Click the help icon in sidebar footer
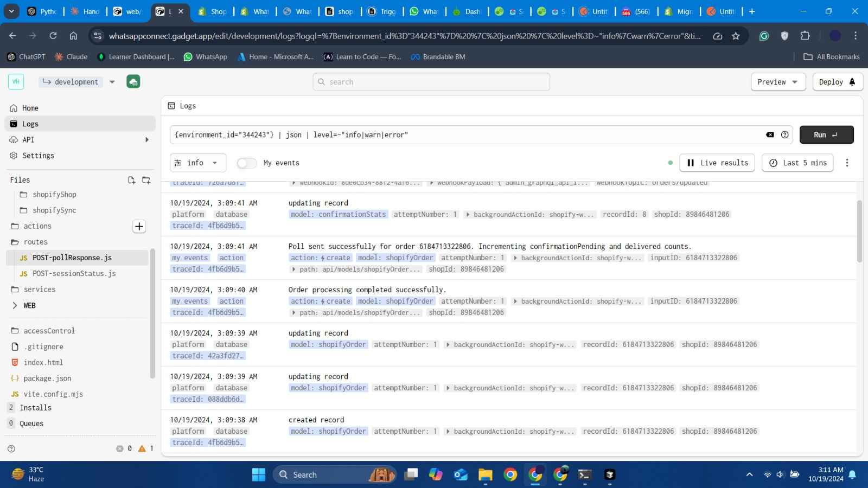The width and height of the screenshot is (868, 488). [11, 448]
